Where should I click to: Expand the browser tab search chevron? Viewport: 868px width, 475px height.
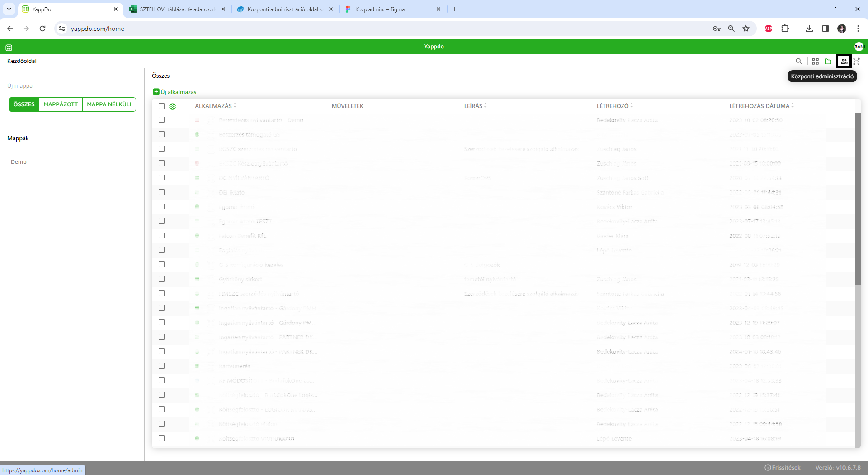(x=9, y=9)
